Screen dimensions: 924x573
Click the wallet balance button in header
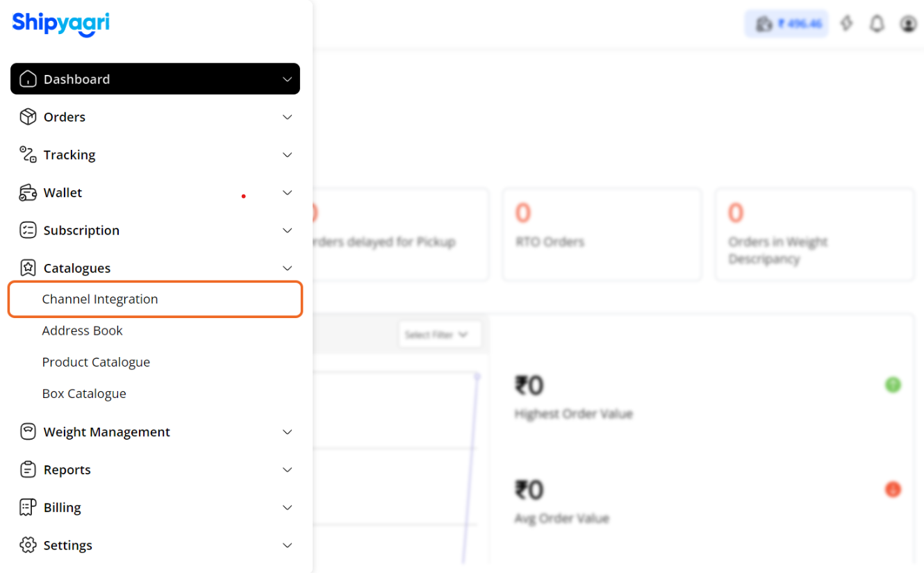(x=786, y=24)
